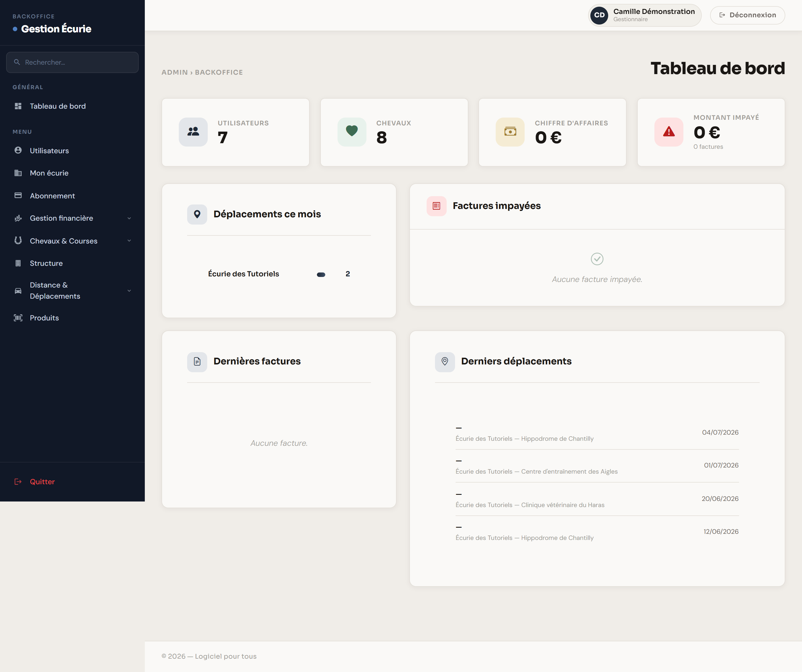Open the Camille Démonstration profile chip
This screenshot has height=672, width=802.
[645, 15]
